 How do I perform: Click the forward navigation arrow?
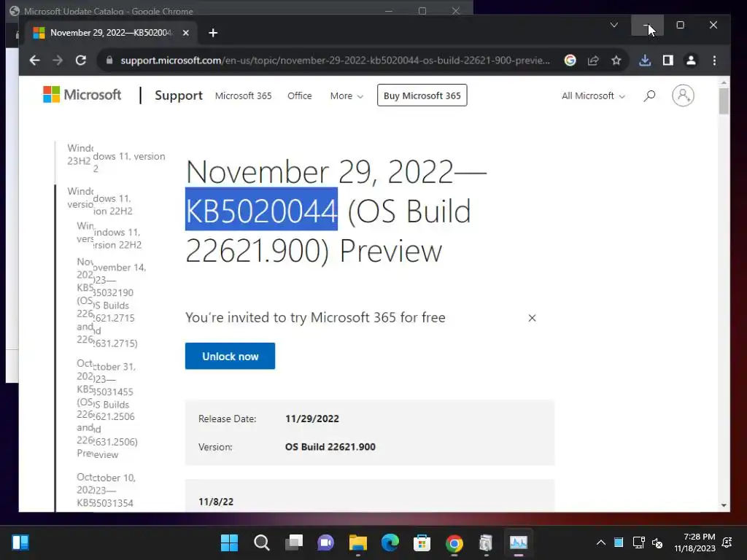(x=58, y=61)
